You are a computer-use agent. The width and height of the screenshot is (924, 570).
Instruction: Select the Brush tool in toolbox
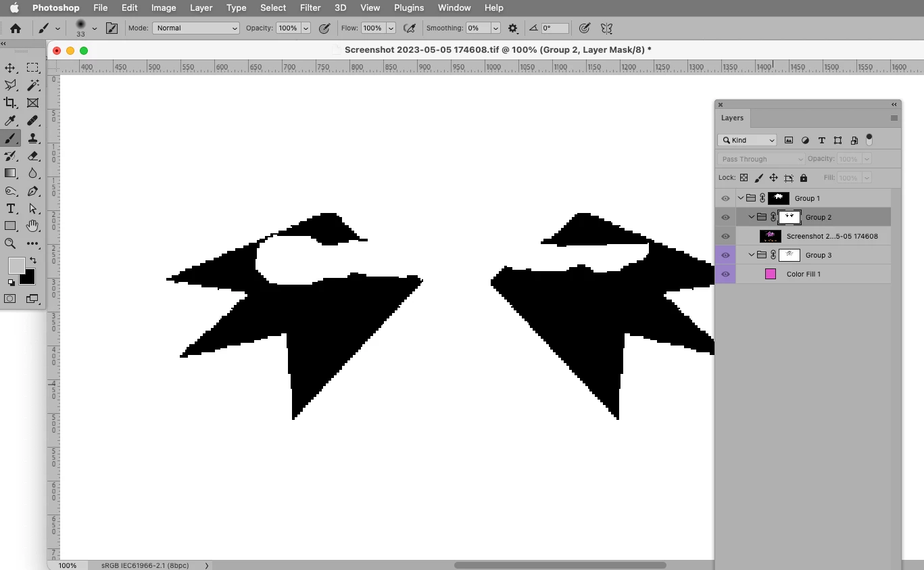point(11,138)
